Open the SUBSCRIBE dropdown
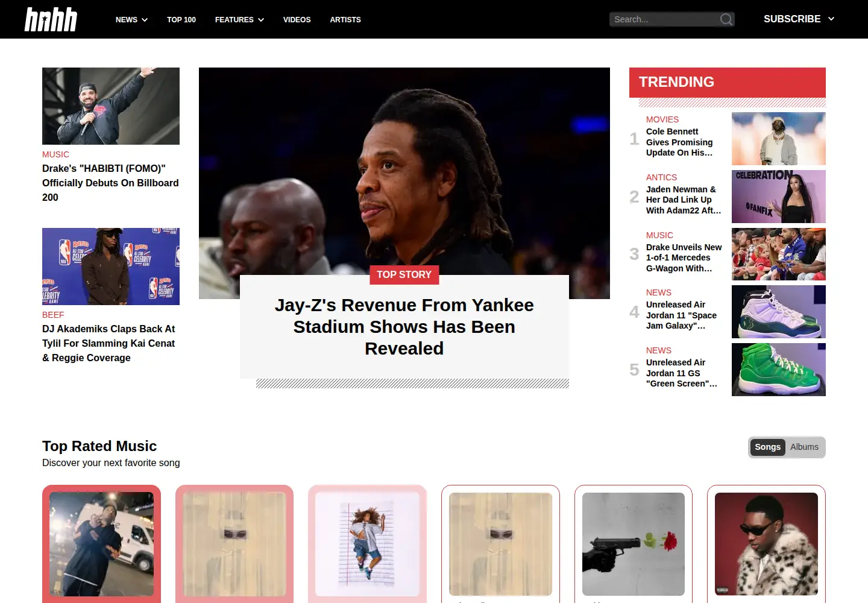Image resolution: width=868 pixels, height=603 pixels. [x=799, y=19]
